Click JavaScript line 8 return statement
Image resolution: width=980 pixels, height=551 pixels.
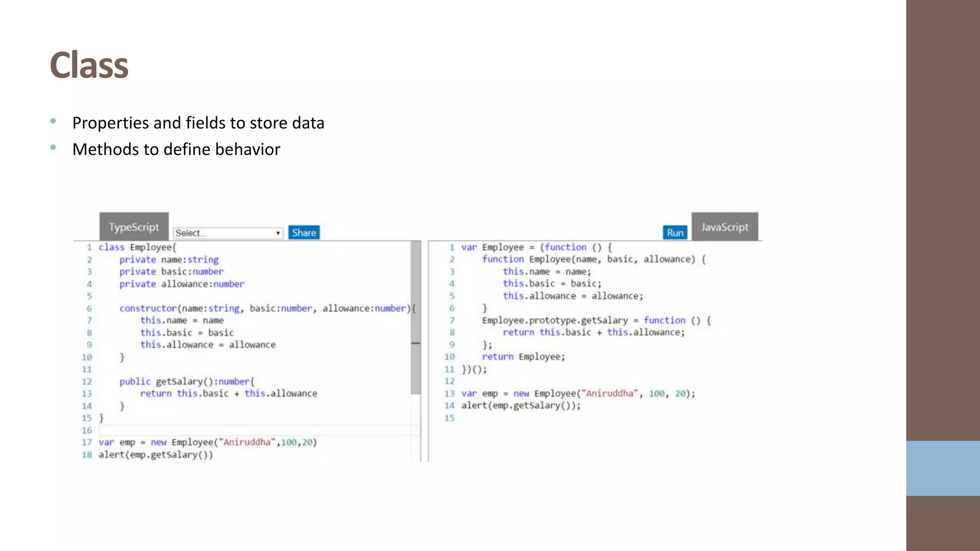point(594,332)
